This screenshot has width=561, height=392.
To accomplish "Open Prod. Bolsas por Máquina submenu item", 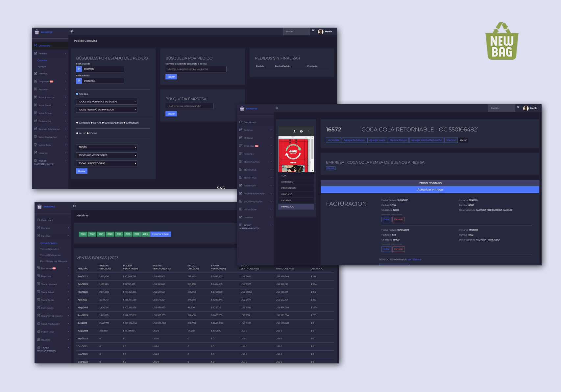I will pos(54,261).
